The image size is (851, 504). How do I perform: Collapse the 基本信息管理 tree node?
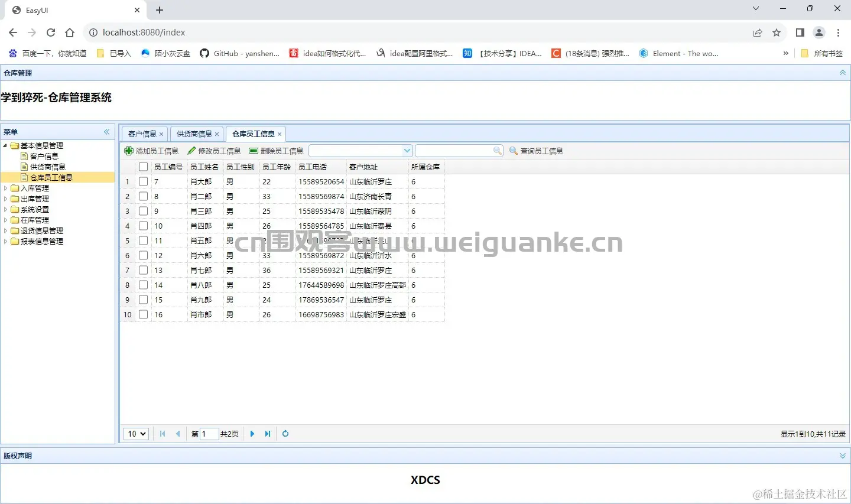click(x=5, y=145)
